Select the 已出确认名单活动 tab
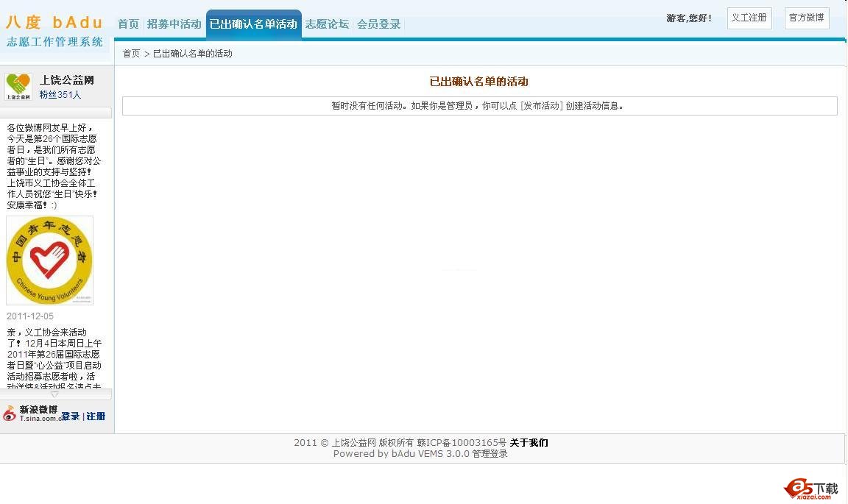 pos(254,24)
